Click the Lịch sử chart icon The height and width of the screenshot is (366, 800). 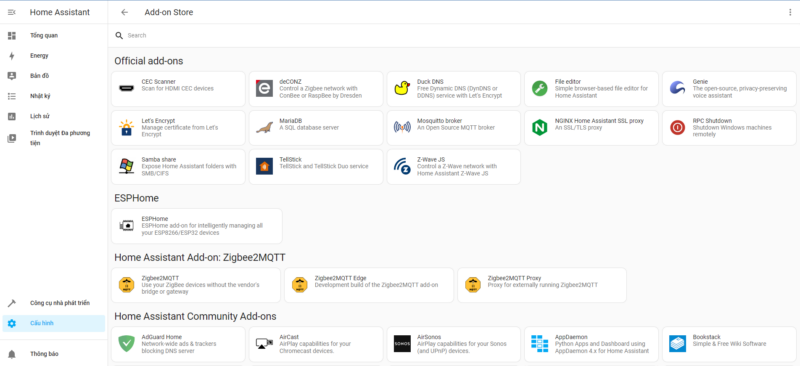(12, 116)
